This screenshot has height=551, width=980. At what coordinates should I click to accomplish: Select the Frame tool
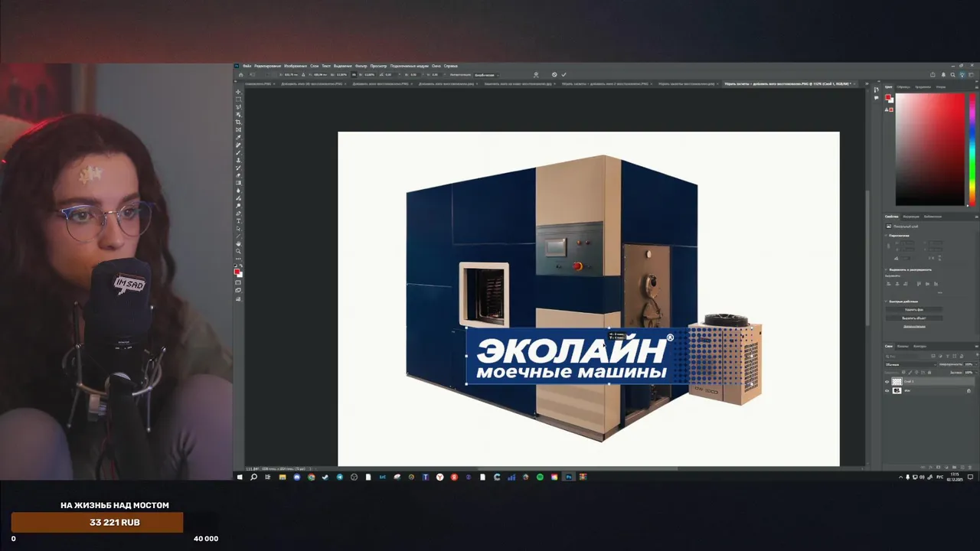click(238, 130)
